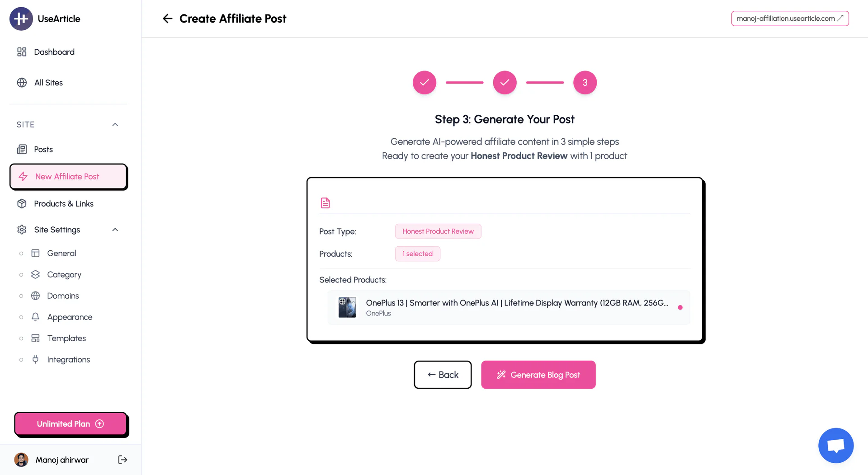
Task: Open the UseArticle logo icon
Action: point(21,19)
